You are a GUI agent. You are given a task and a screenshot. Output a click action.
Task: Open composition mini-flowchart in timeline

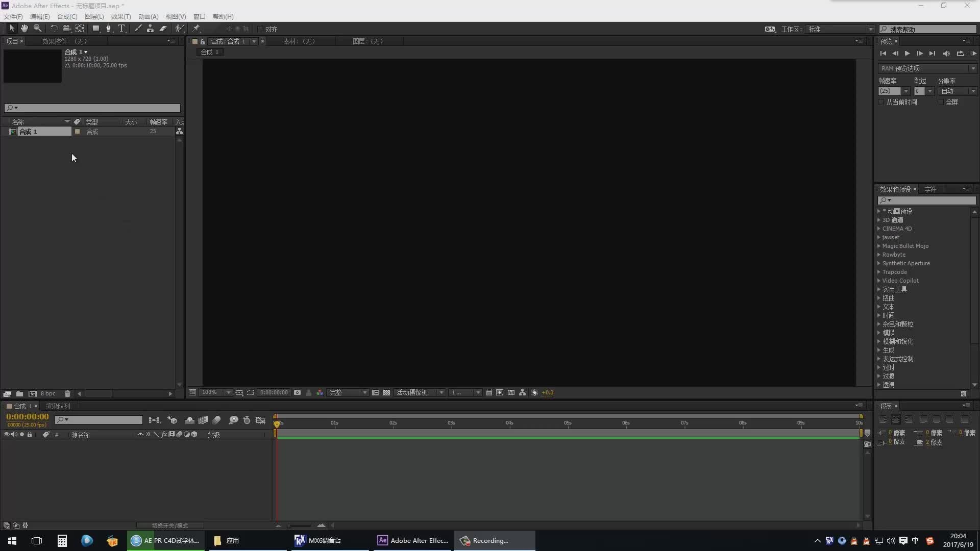coord(154,420)
